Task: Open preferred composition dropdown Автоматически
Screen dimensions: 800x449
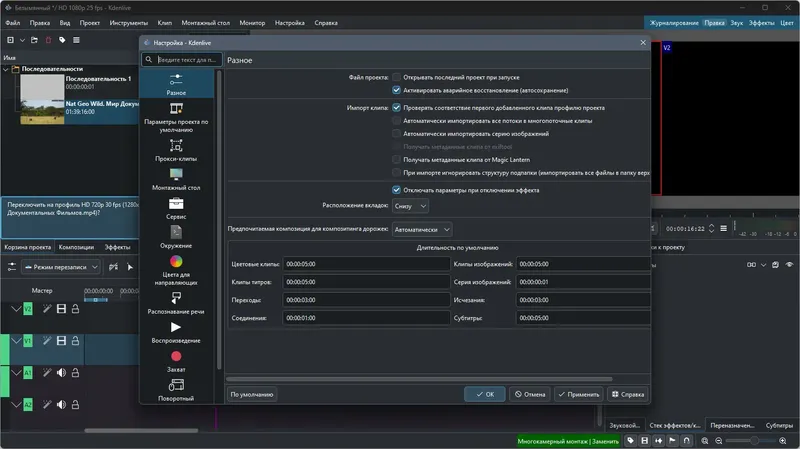Action: tap(422, 230)
